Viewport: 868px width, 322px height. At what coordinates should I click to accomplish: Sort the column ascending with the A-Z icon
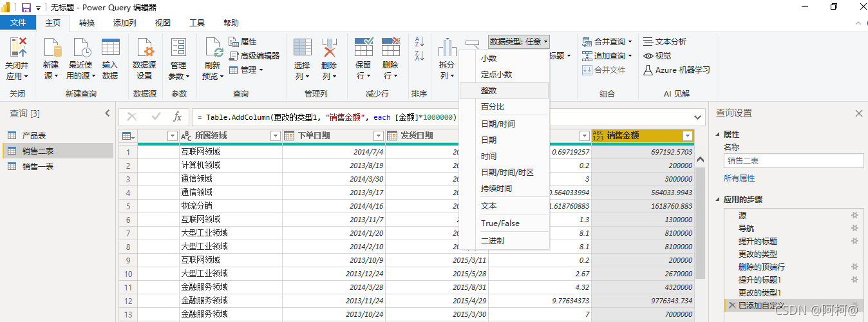tap(420, 42)
